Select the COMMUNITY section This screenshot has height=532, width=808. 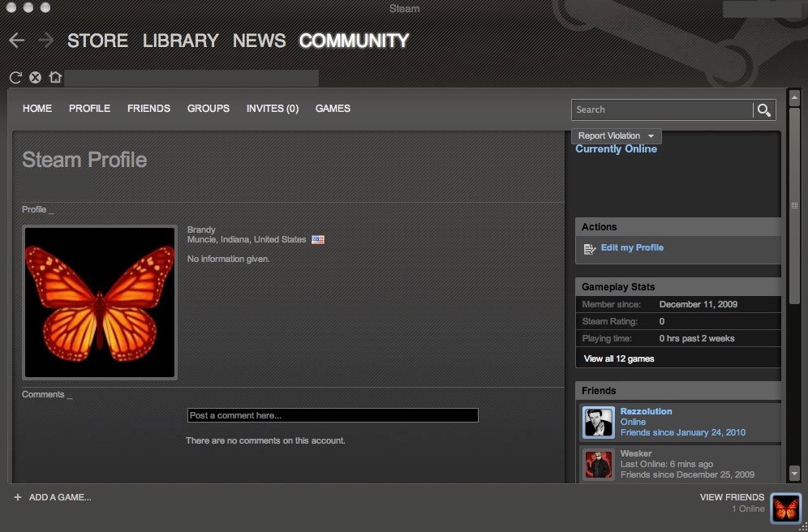point(354,41)
